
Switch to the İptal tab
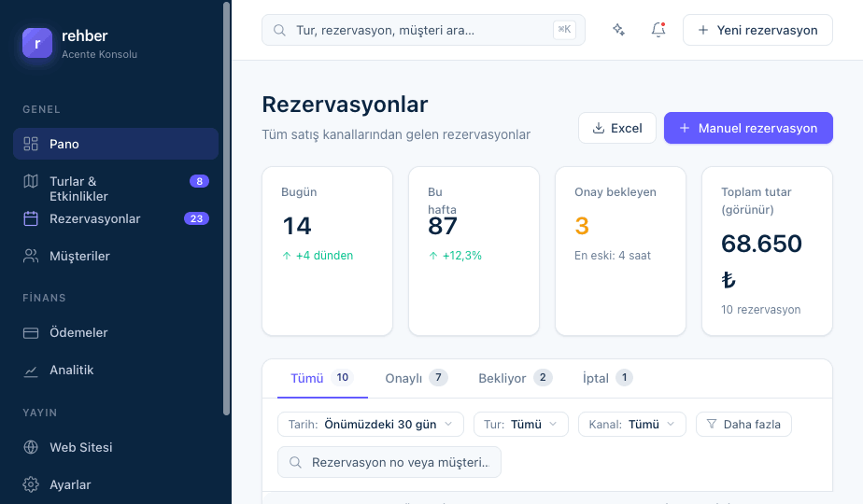click(x=608, y=378)
